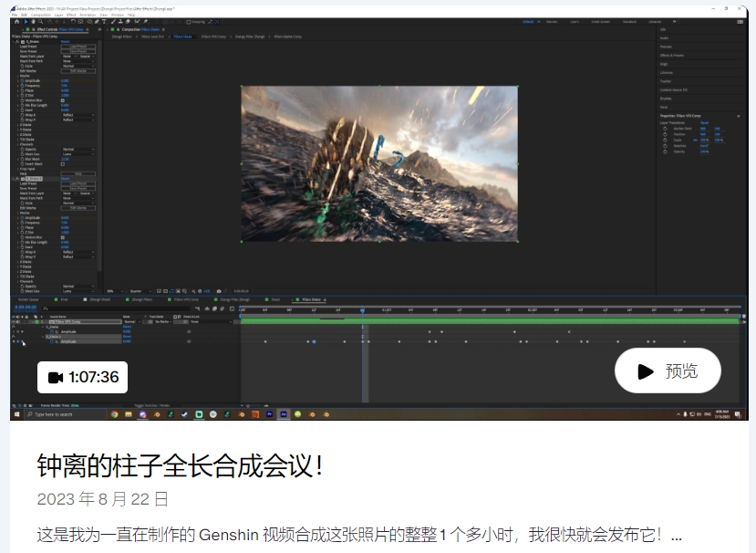Screen dimensions: 756x553
Task: Click Save Preset button in S_Shake 2
Action: [x=78, y=188]
